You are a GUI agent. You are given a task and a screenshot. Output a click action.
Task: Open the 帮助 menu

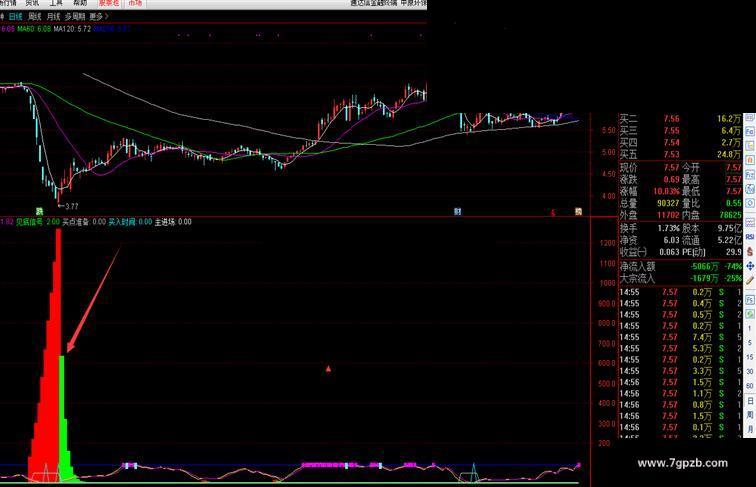[80, 2]
